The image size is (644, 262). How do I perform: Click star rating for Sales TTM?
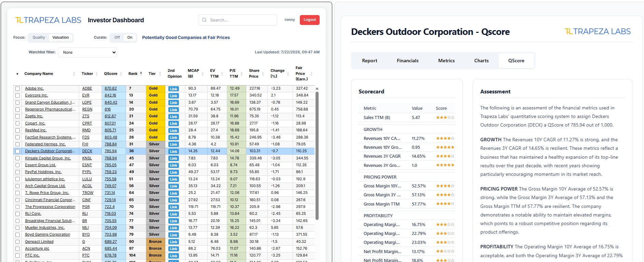[445, 117]
